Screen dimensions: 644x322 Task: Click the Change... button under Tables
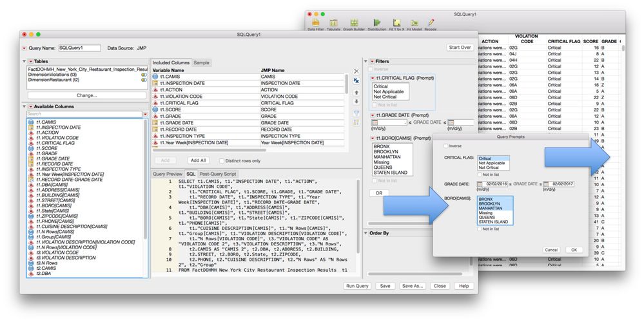(x=87, y=95)
